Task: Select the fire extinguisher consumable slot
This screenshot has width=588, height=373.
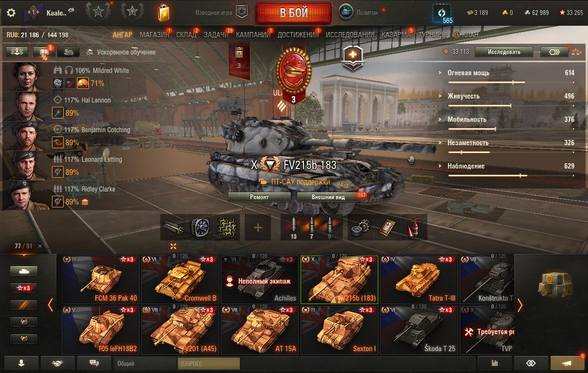Action: click(x=414, y=227)
